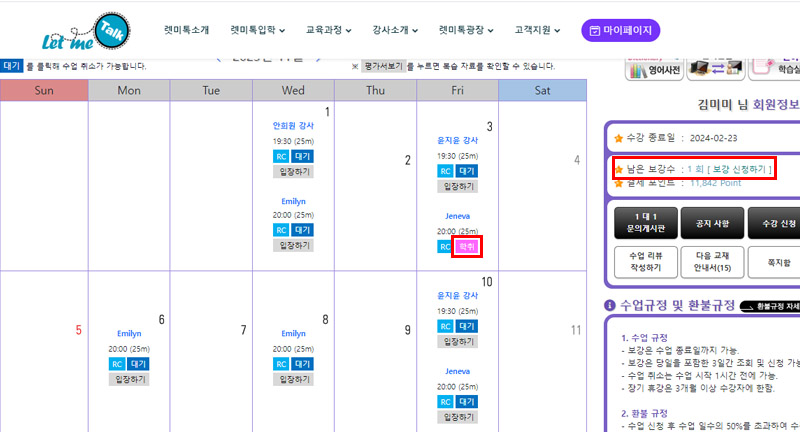The image size is (800, 432).
Task: Go to the previous month arrow
Action: click(219, 58)
